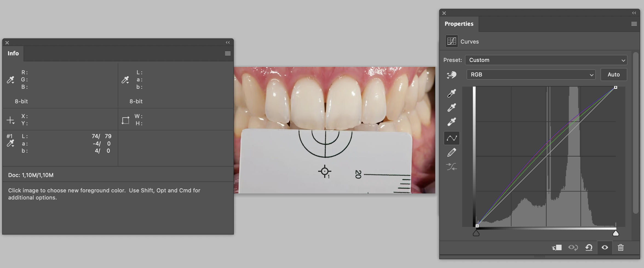Switch to the Info tab
This screenshot has width=644, height=268.
13,53
